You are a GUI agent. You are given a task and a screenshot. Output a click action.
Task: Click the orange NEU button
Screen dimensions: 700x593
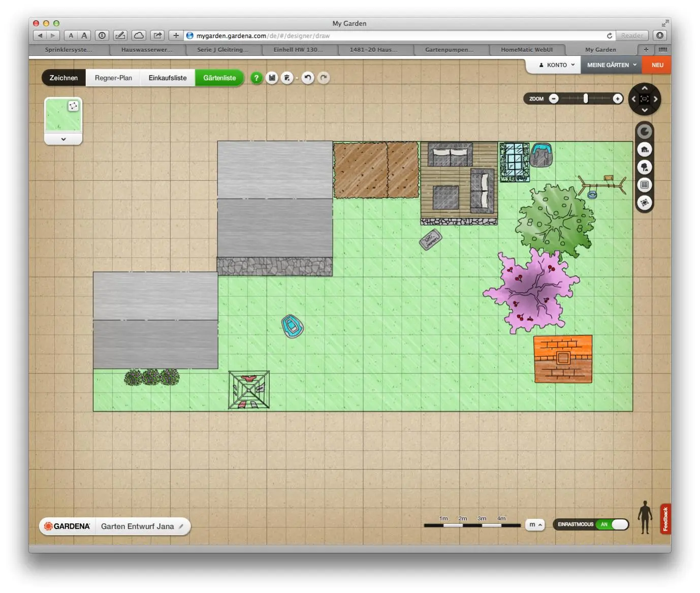[657, 65]
